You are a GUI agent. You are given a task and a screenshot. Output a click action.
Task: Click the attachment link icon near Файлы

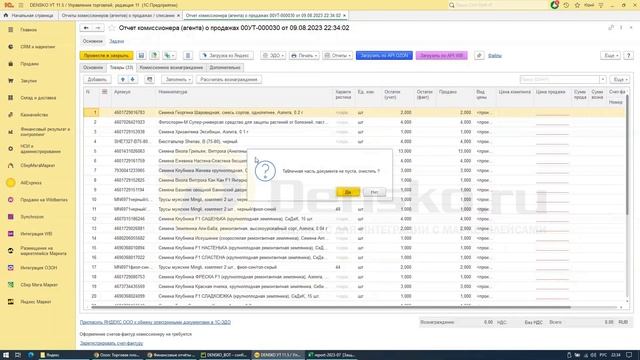tap(479, 56)
